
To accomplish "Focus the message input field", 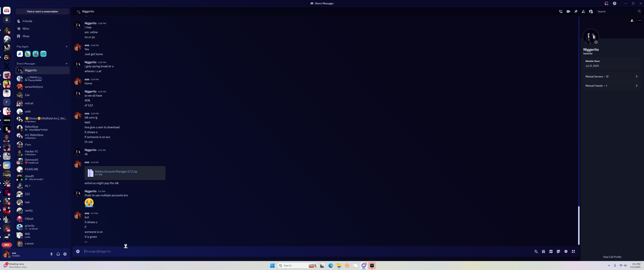I will [308, 251].
